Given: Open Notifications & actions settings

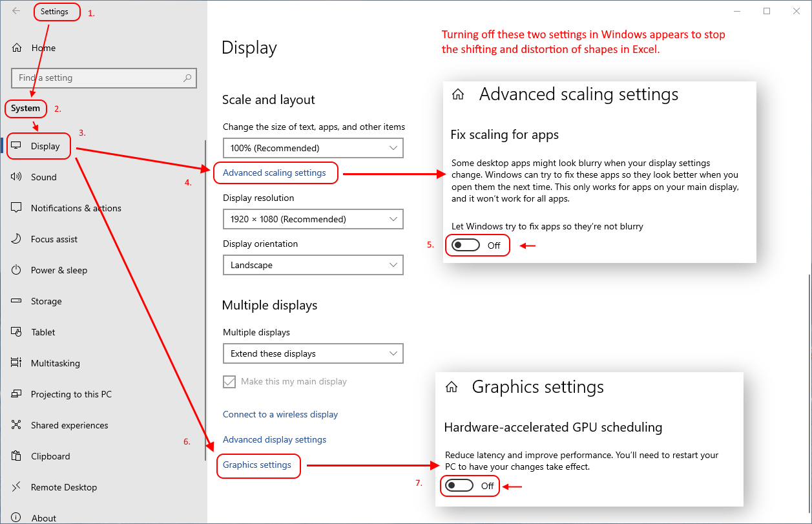Looking at the screenshot, I should 76,208.
